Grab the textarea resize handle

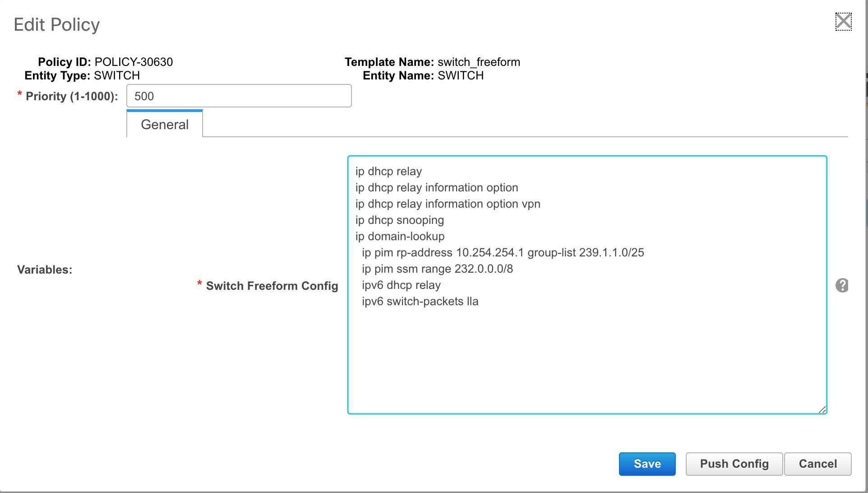822,409
